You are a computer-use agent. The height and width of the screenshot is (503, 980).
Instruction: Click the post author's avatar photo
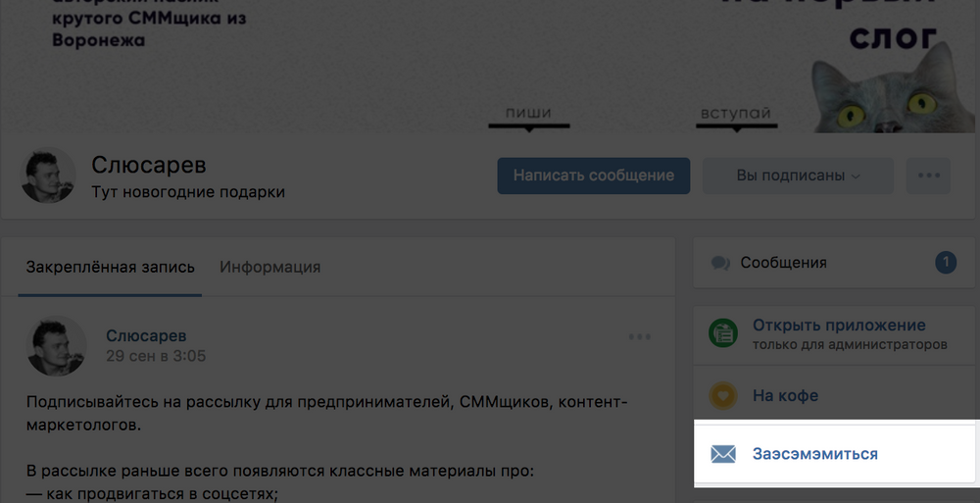point(54,346)
